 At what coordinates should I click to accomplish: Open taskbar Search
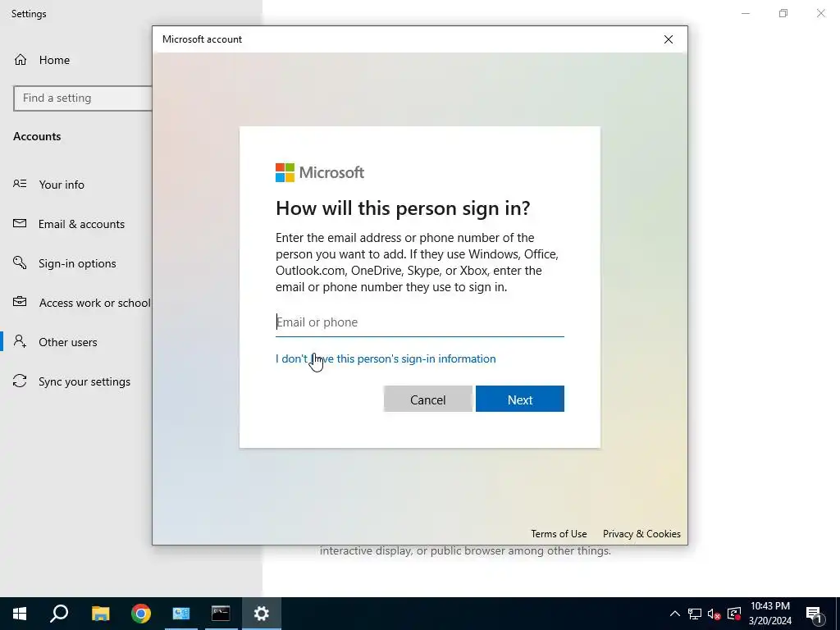click(x=59, y=614)
